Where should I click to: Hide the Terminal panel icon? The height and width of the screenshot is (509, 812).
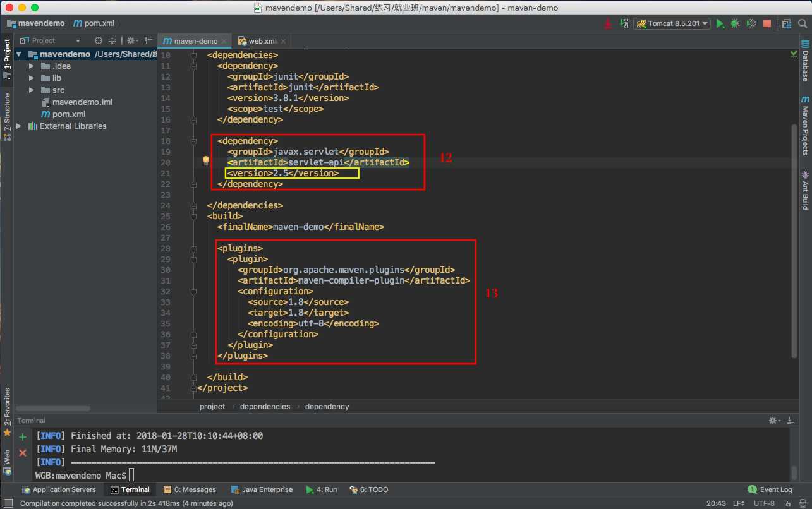(790, 421)
